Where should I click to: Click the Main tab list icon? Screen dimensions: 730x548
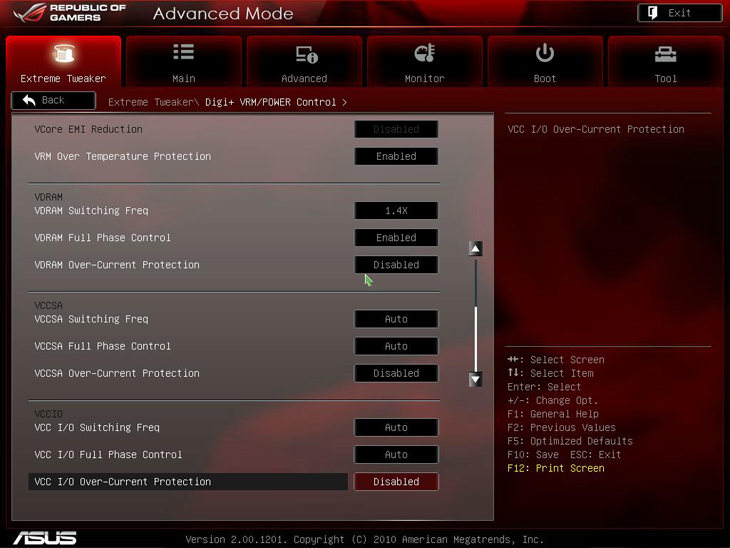coord(183,53)
